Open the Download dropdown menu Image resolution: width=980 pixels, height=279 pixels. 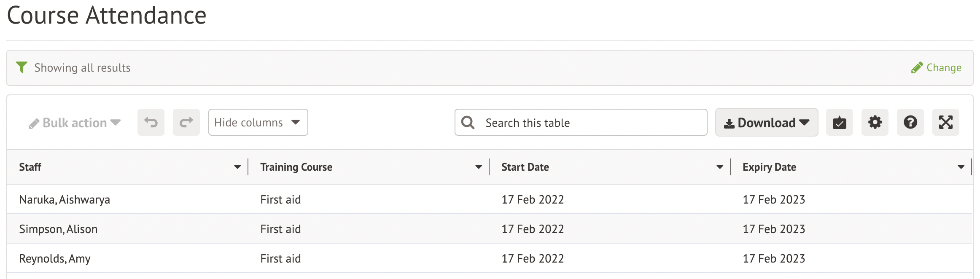[766, 123]
